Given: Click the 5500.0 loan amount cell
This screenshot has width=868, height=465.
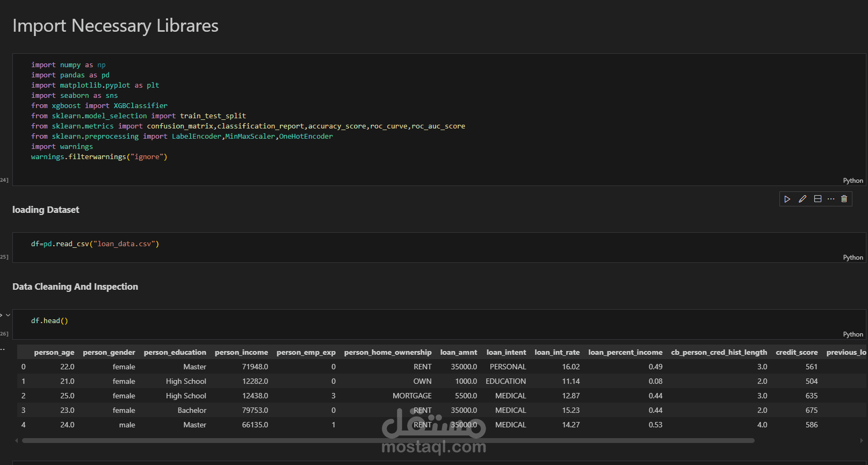Looking at the screenshot, I should [x=466, y=396].
